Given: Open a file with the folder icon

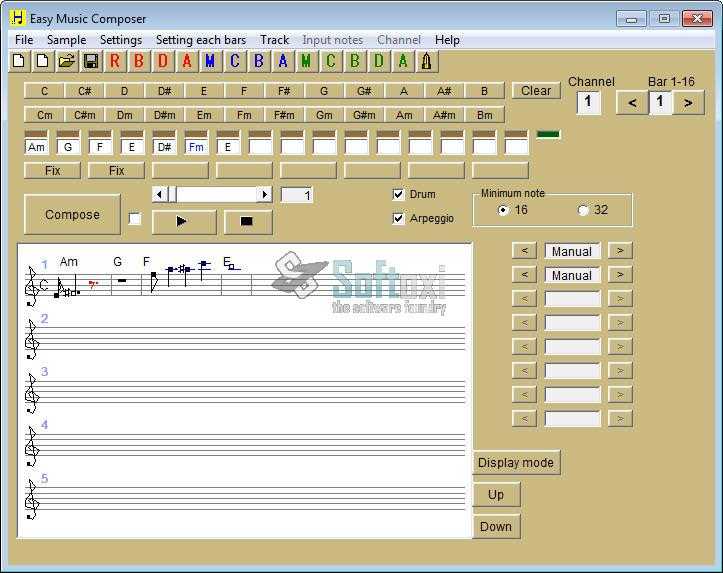Looking at the screenshot, I should click(x=67, y=61).
